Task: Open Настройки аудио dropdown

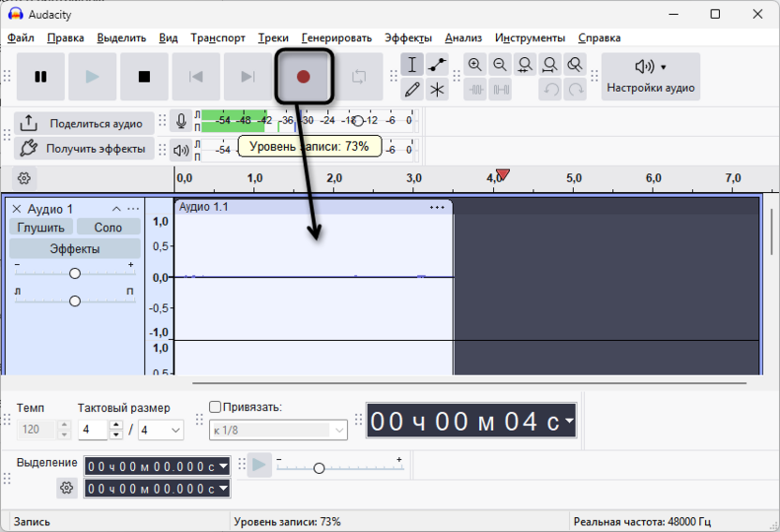Action: pos(651,77)
